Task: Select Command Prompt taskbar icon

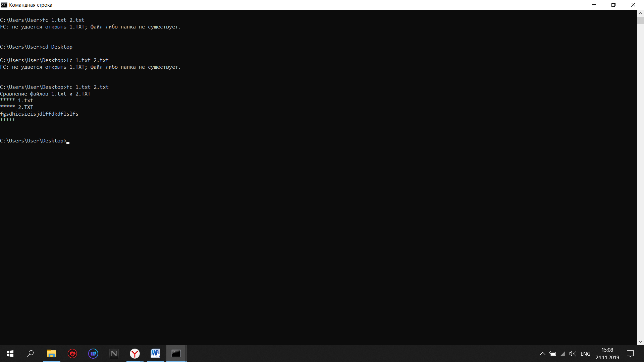Action: coord(176,354)
